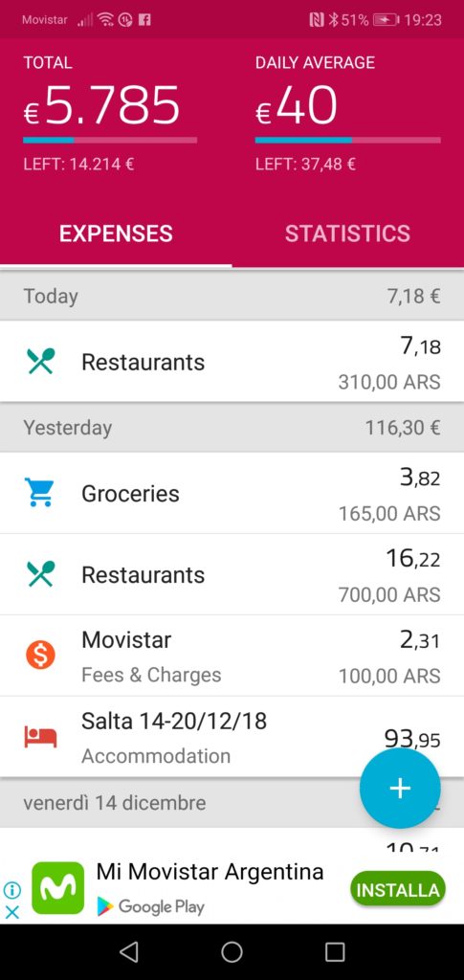This screenshot has width=464, height=980.
Task: Tap the ad info icon
Action: point(11,889)
